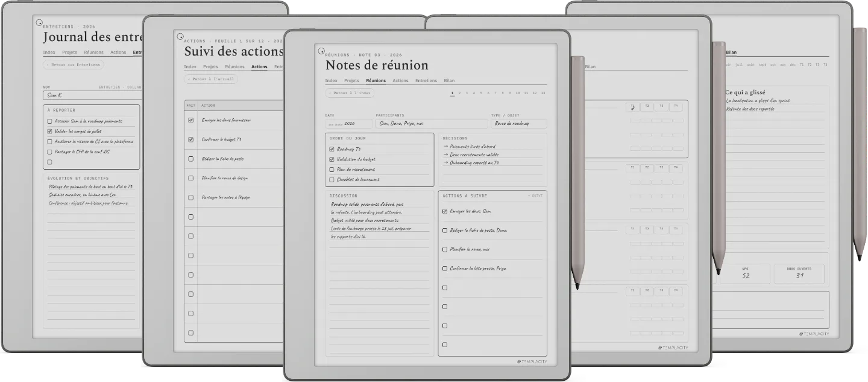Check 'Partager les notes à l'équipe' row
The height and width of the screenshot is (382, 868).
(x=190, y=197)
